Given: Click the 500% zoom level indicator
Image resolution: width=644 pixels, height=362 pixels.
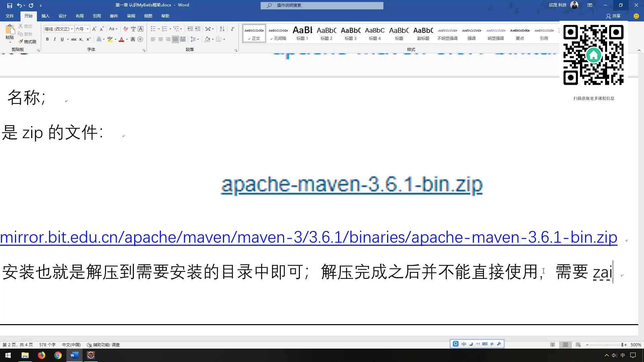Looking at the screenshot, I should point(636,345).
